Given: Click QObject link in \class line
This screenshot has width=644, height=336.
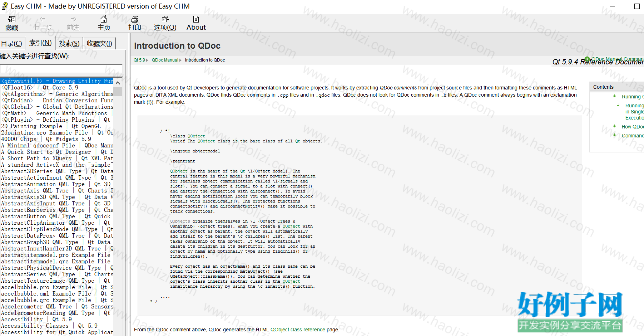Looking at the screenshot, I should click(196, 136).
